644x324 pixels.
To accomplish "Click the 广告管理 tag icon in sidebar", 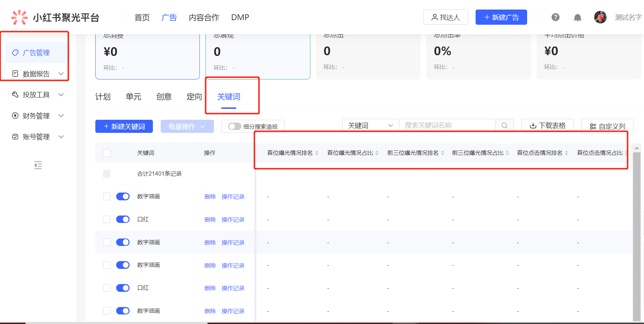I will coord(15,53).
